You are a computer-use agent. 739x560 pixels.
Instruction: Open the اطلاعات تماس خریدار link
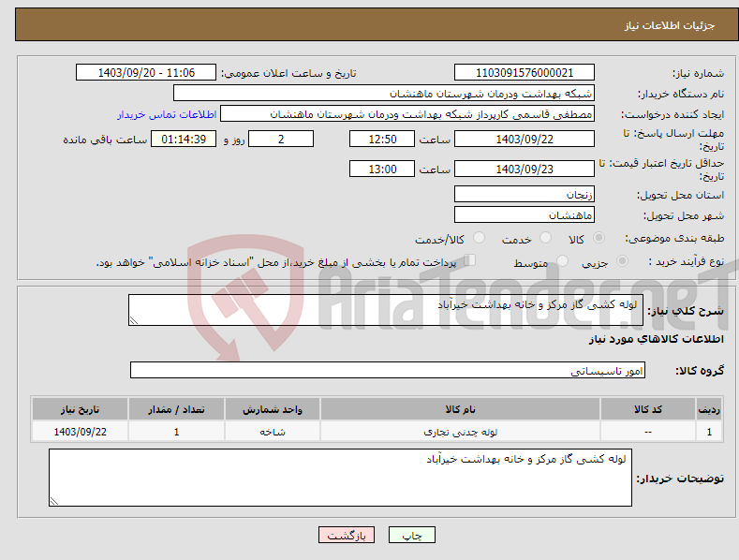[167, 114]
